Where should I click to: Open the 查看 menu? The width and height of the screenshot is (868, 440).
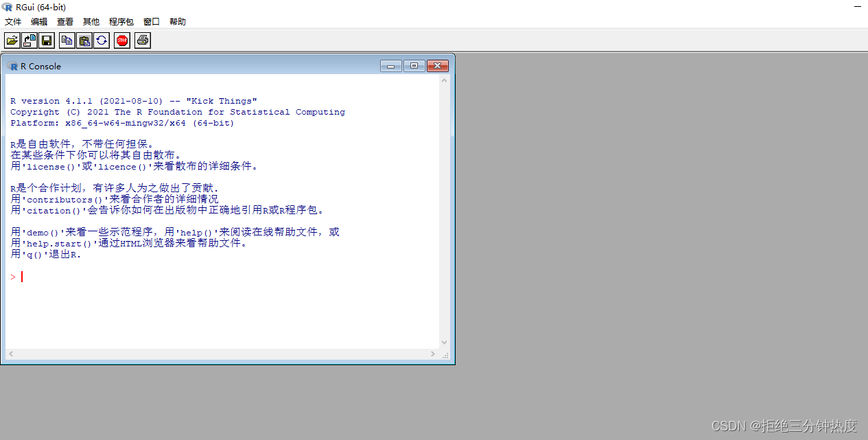65,22
